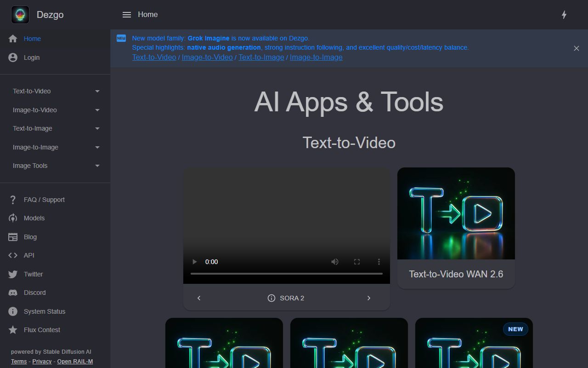Expand the Text-to-Video sidebar dropdown

point(97,91)
